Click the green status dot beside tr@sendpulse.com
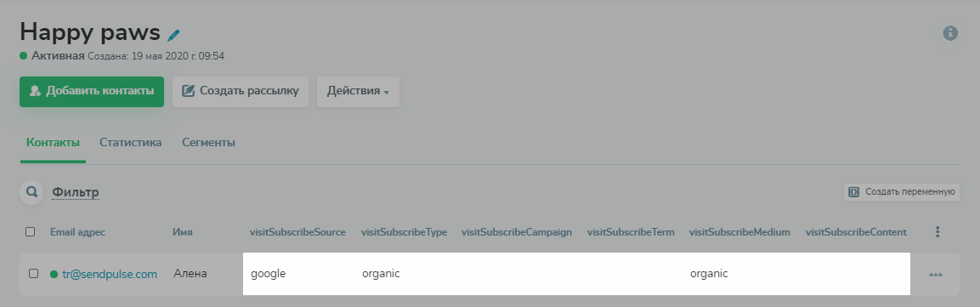980x307 pixels. (54, 274)
